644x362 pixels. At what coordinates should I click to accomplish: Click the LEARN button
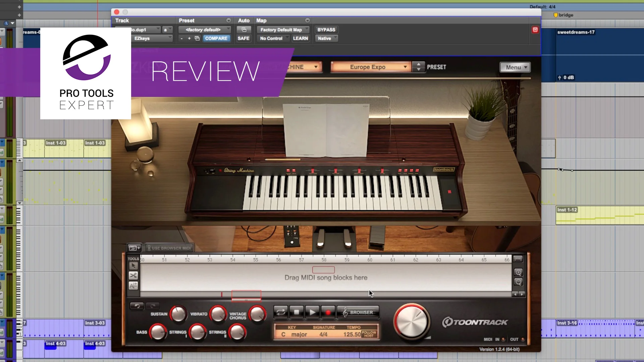point(300,38)
